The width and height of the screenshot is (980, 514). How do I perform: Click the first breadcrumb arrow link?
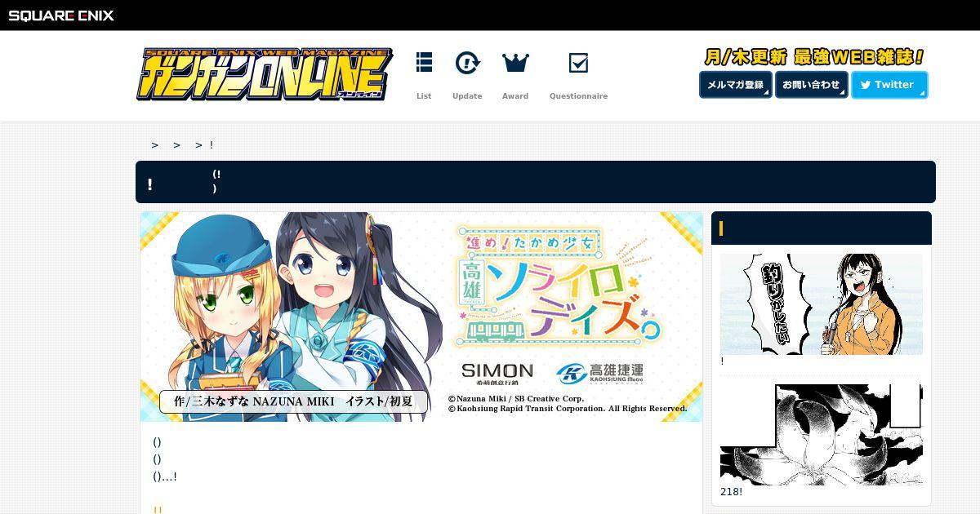click(x=155, y=145)
